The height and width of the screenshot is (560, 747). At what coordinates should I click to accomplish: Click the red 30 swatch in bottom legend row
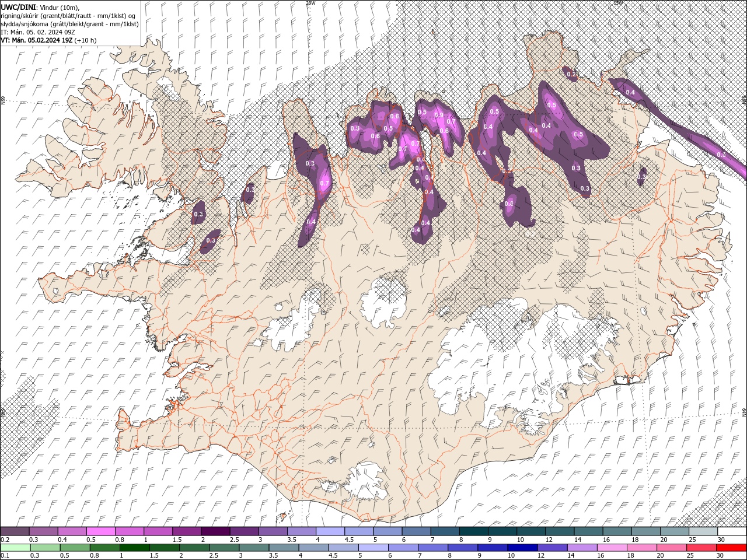[x=732, y=548]
